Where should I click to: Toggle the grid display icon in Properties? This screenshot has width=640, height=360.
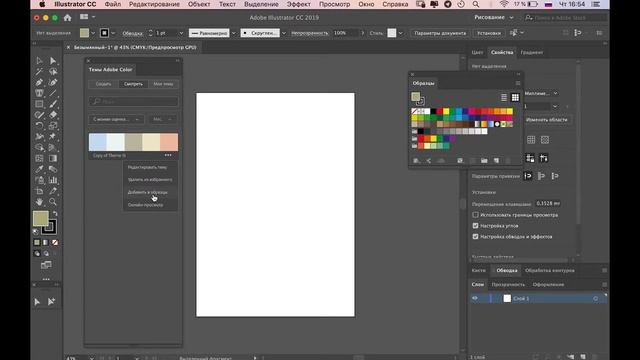pos(531,140)
